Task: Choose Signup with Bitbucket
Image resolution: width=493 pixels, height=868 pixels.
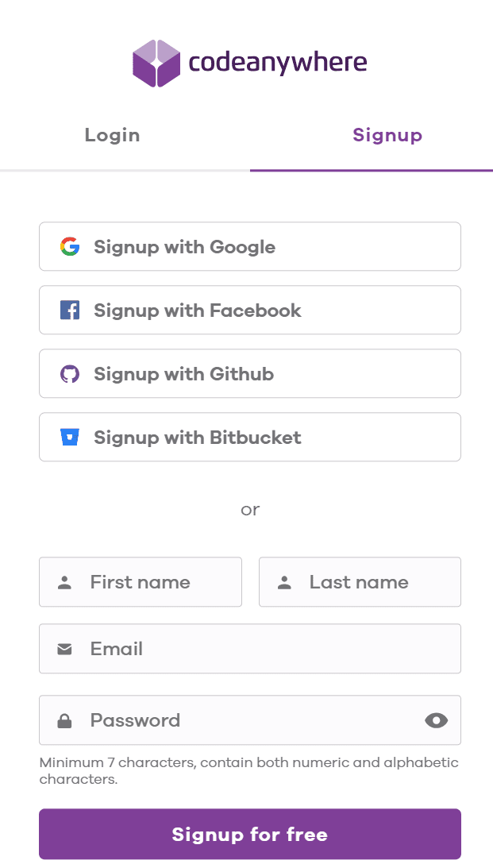Action: [x=250, y=437]
